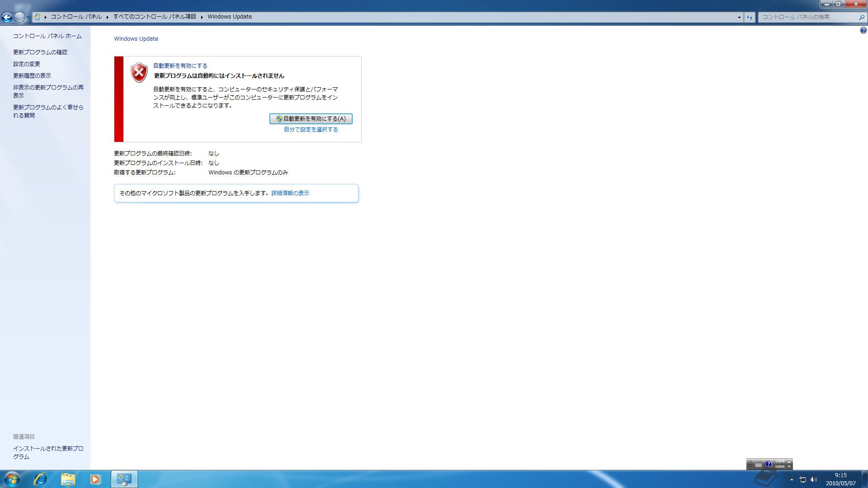Select コントロール パネル in the breadcrumb
Viewport: 868px width, 488px height.
76,17
